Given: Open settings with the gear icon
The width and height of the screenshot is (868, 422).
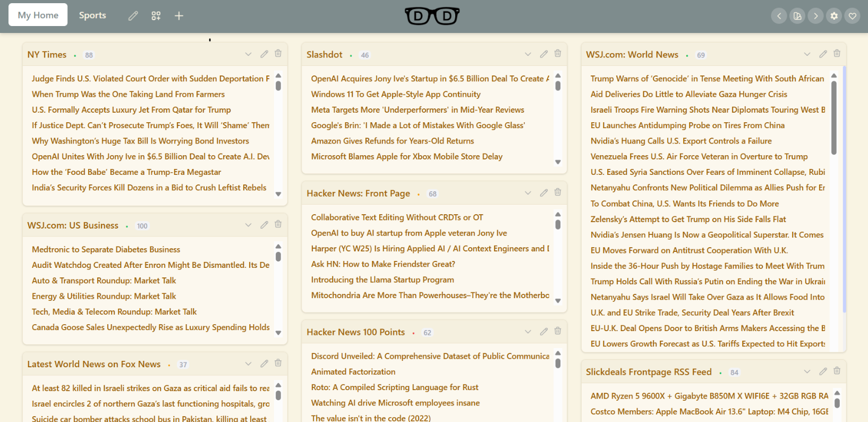Looking at the screenshot, I should 834,16.
